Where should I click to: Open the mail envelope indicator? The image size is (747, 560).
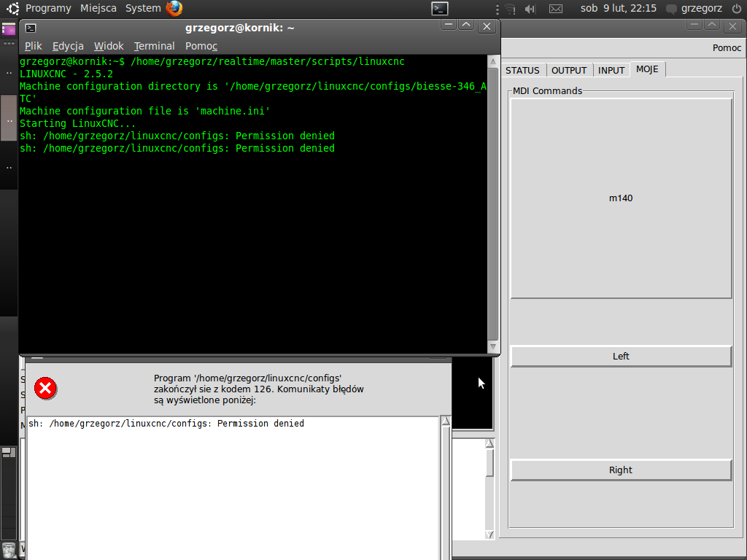coord(555,9)
